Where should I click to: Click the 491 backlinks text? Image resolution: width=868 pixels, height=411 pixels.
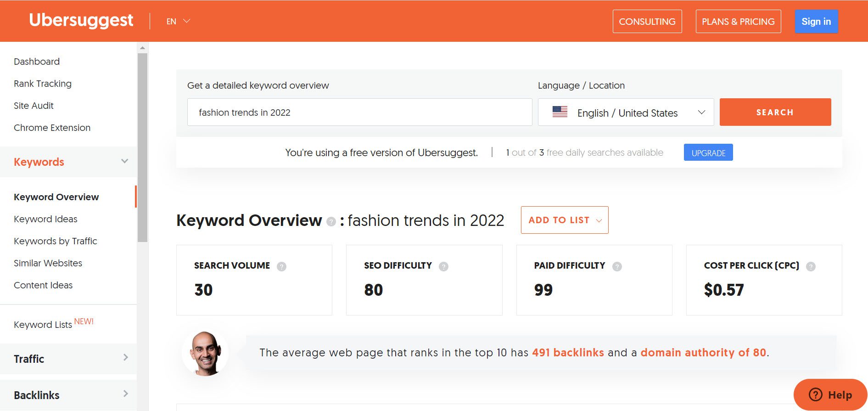[x=568, y=353]
